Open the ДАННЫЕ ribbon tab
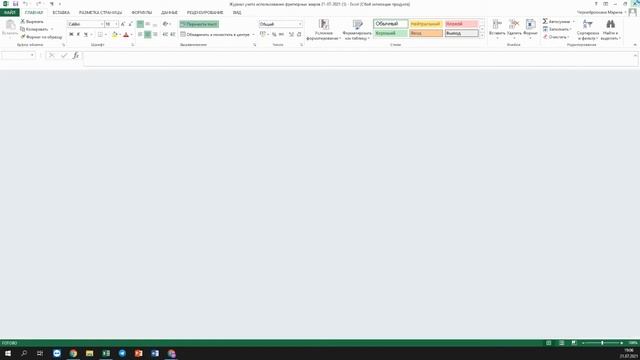This screenshot has height=360, width=640. coord(169,12)
